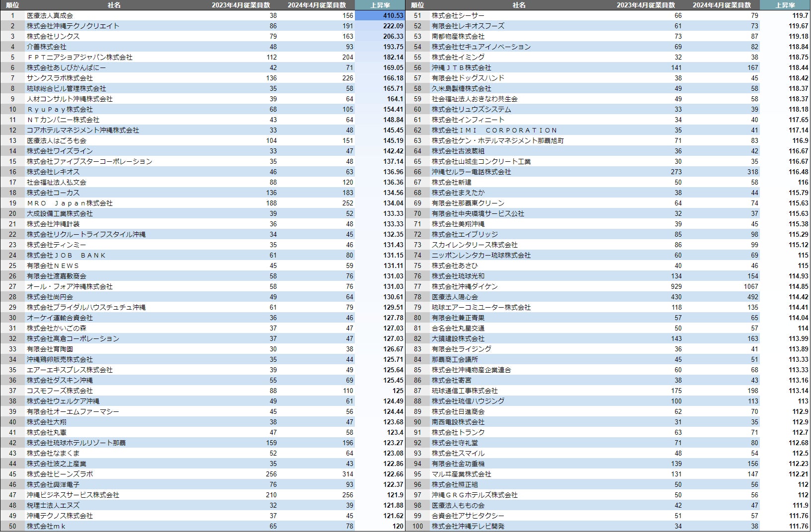Click the 株式会社ビーンズラボ name cell
811x532 pixels.
click(60, 474)
